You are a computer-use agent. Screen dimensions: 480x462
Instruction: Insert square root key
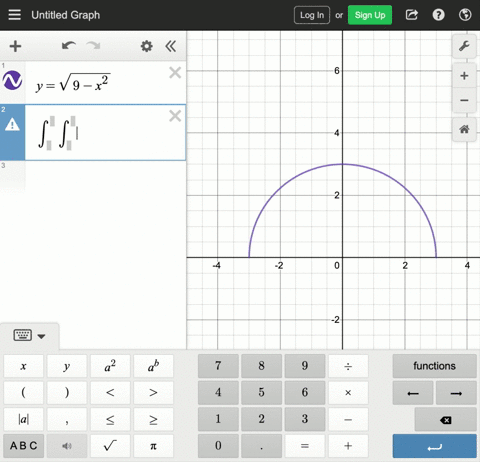point(110,446)
